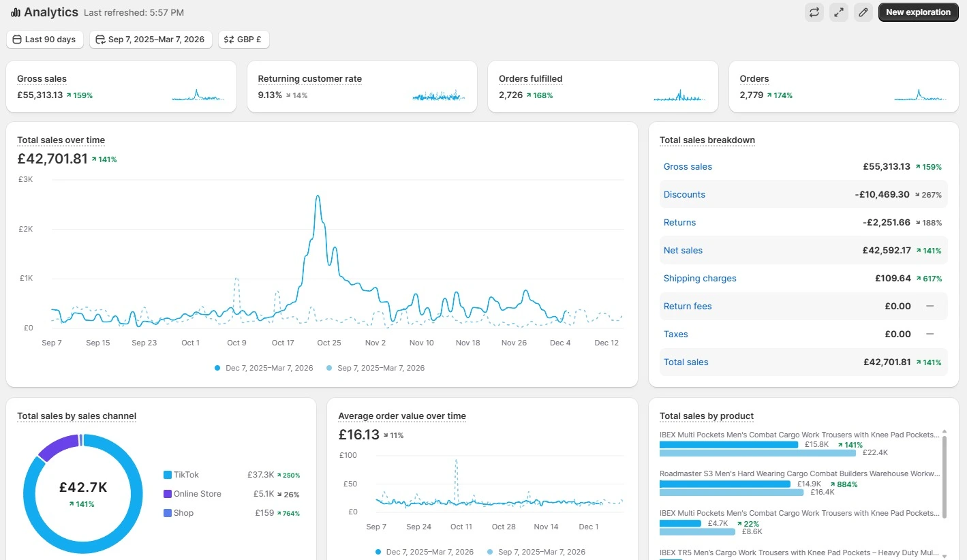This screenshot has width=967, height=560.
Task: Click the refresh data icon
Action: [814, 12]
